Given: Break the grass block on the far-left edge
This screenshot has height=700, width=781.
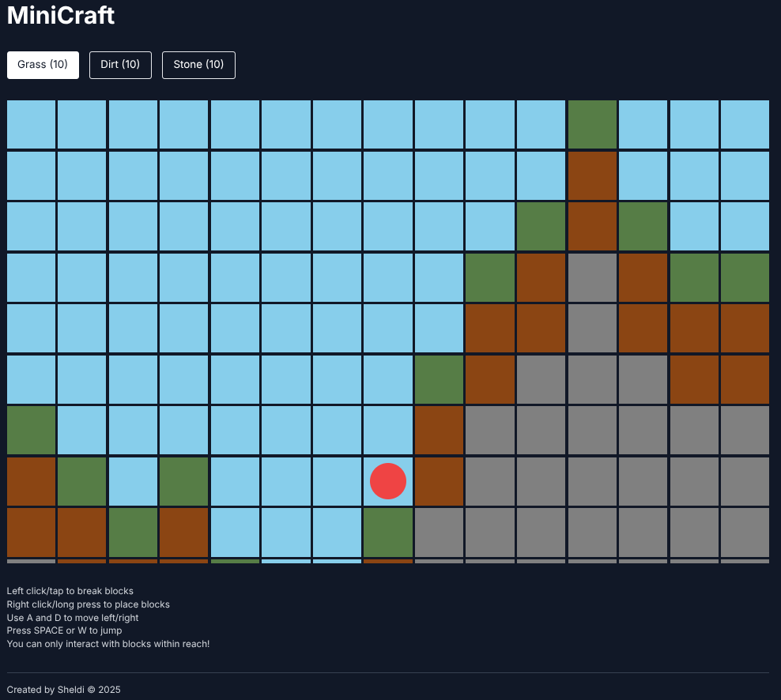Looking at the screenshot, I should (31, 430).
